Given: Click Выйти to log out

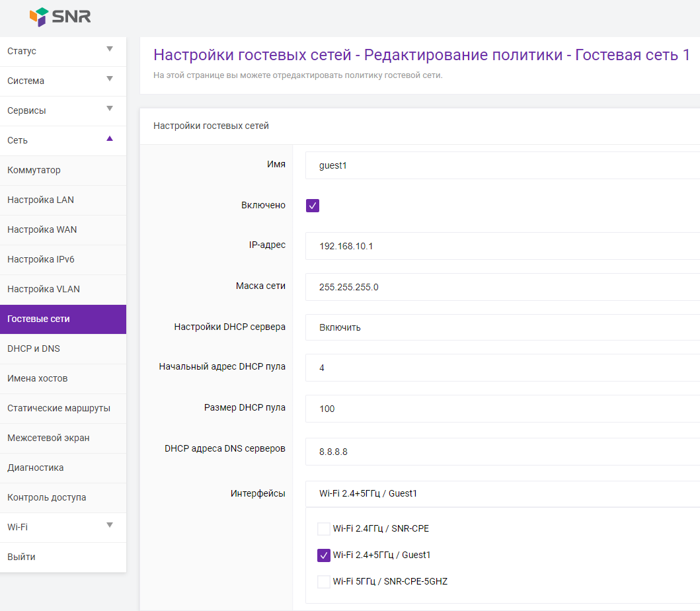Looking at the screenshot, I should 21,557.
